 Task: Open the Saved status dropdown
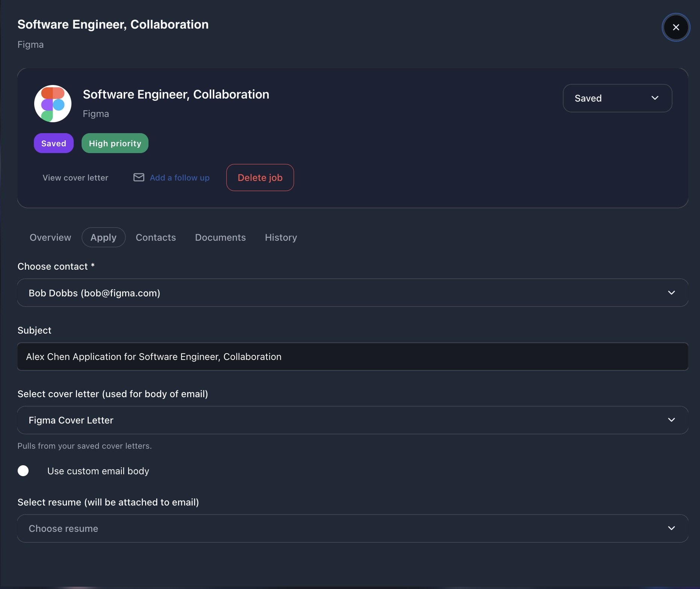click(617, 98)
